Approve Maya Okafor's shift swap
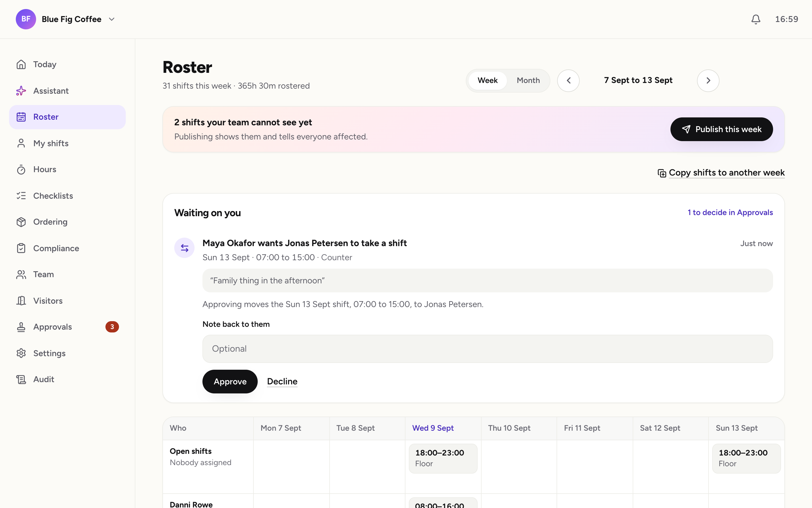Screen dimensions: 812x508 pyautogui.click(x=230, y=382)
